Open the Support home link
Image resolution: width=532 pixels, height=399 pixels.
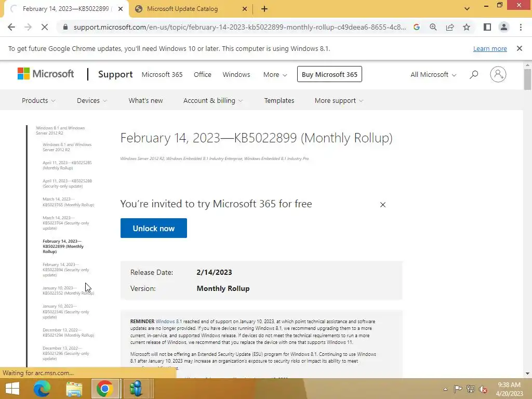[x=115, y=74]
